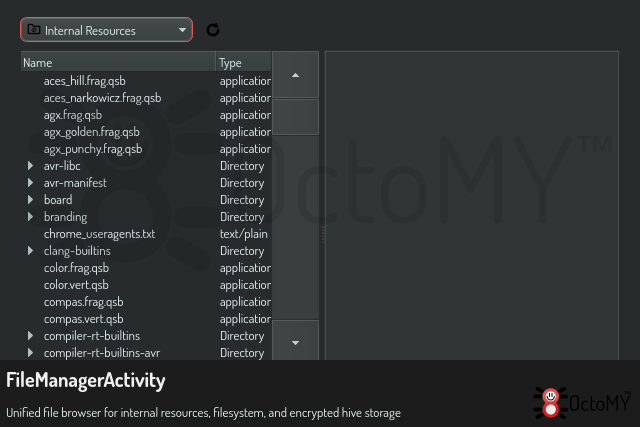Viewport: 640px width, 427px height.
Task: Select color.frag.qsb file
Action: 76,268
